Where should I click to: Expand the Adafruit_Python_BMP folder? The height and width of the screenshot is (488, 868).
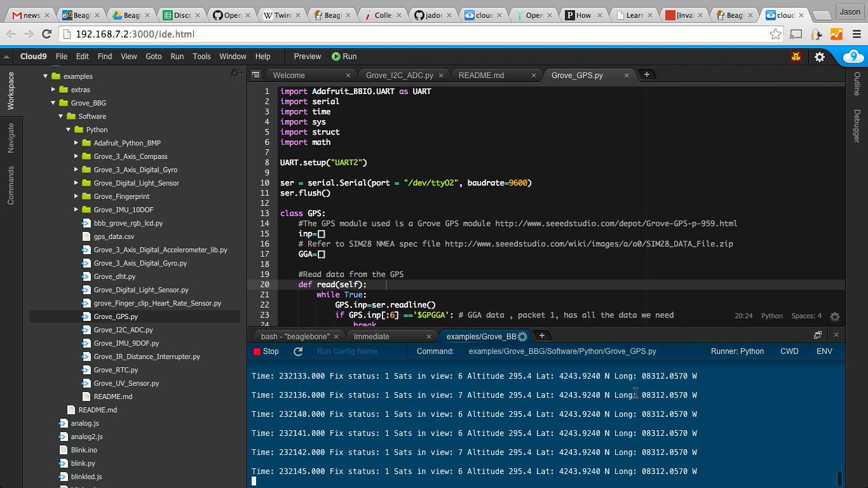point(77,143)
